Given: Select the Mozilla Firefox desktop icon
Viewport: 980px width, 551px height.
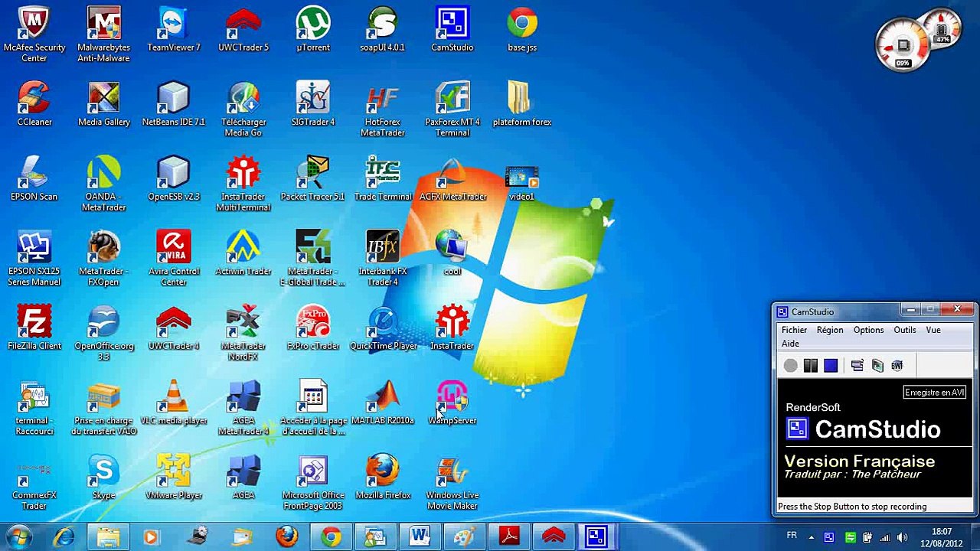Looking at the screenshot, I should click(x=383, y=477).
